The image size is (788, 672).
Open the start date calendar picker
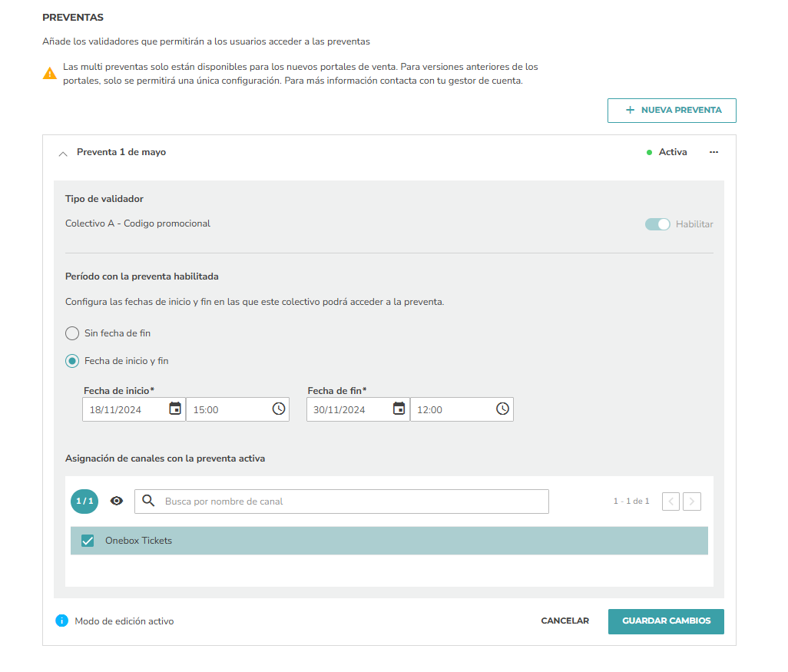[x=175, y=409]
